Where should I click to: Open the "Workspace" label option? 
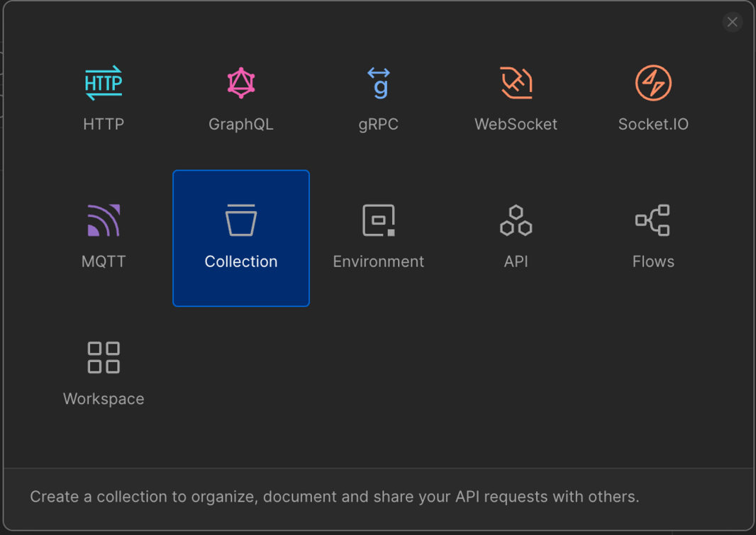click(x=104, y=399)
